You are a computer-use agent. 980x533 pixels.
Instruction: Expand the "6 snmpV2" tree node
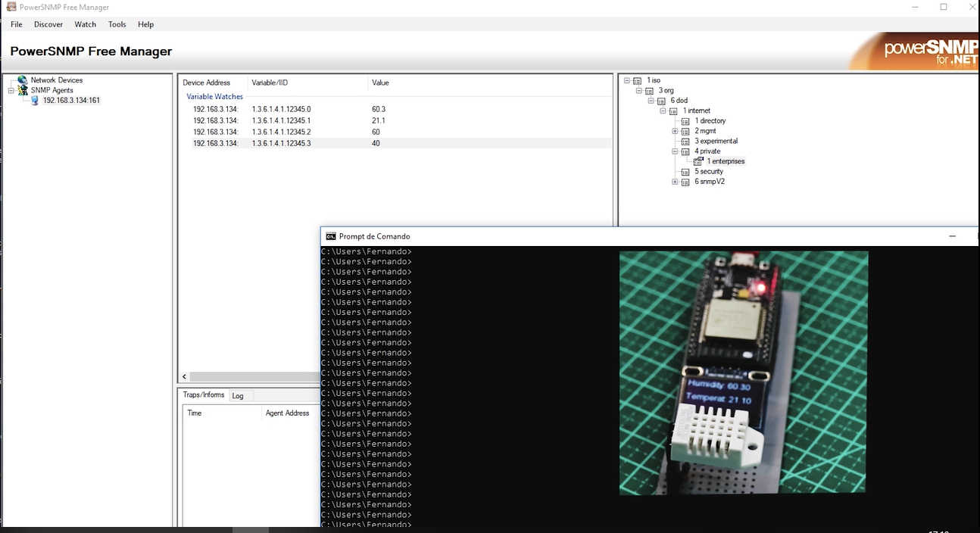tap(675, 181)
